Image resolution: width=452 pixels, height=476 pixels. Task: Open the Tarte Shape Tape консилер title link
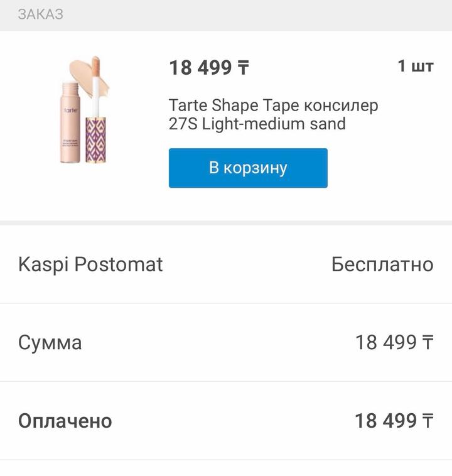click(x=273, y=104)
